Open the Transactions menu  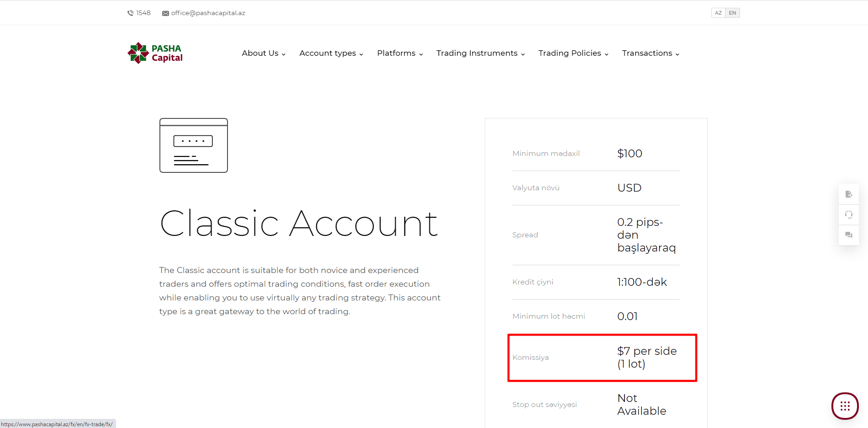coord(651,53)
